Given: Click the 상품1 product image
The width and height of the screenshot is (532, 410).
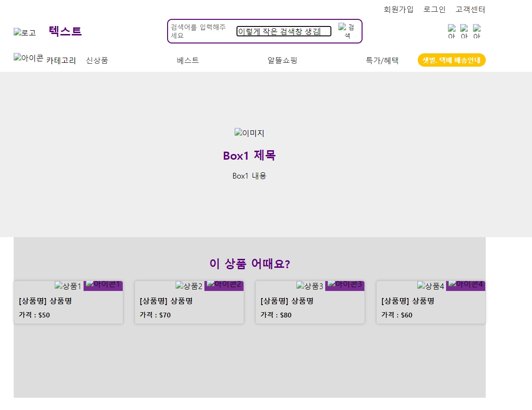Looking at the screenshot, I should (68, 286).
